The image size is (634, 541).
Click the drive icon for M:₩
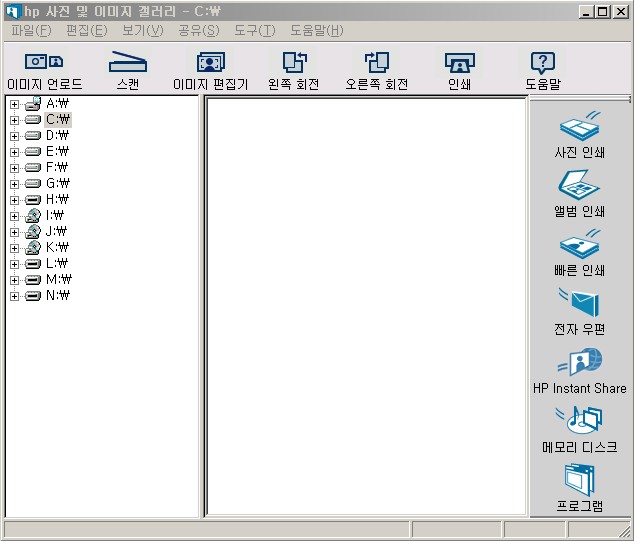point(33,280)
